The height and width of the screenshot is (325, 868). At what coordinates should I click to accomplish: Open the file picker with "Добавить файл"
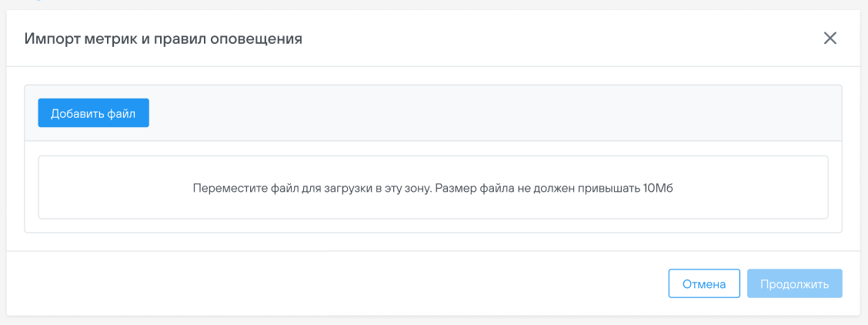(93, 113)
